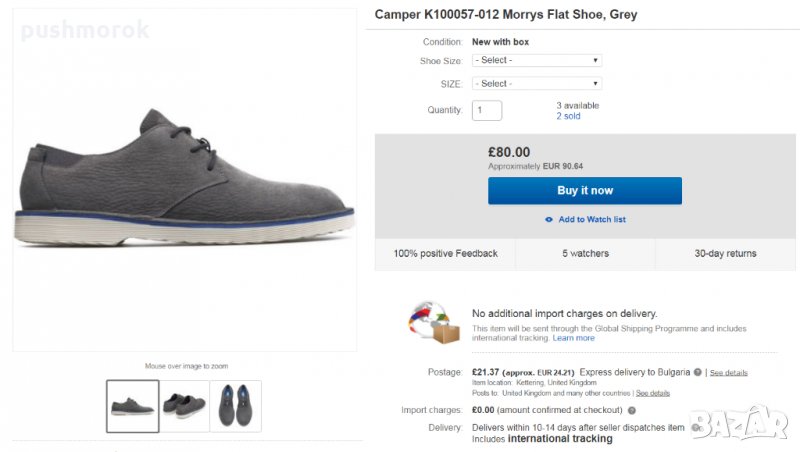Open the 2 sold link

(568, 116)
